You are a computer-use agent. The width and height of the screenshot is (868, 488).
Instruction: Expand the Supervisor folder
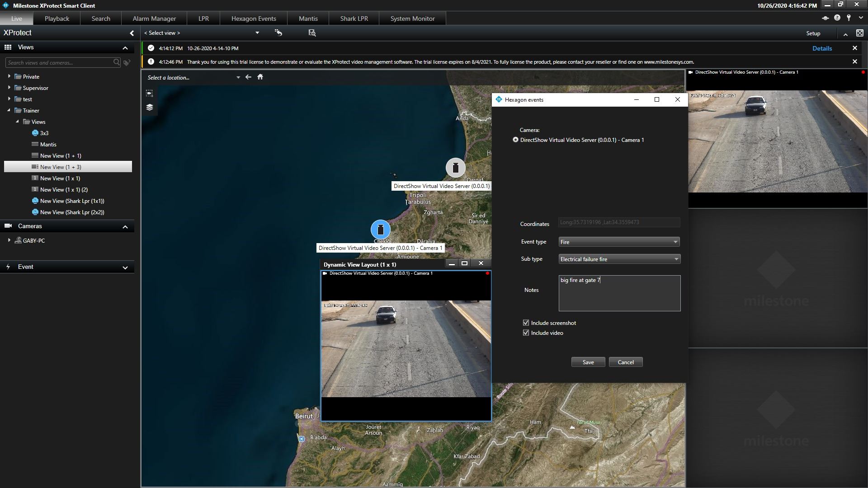pos(9,88)
